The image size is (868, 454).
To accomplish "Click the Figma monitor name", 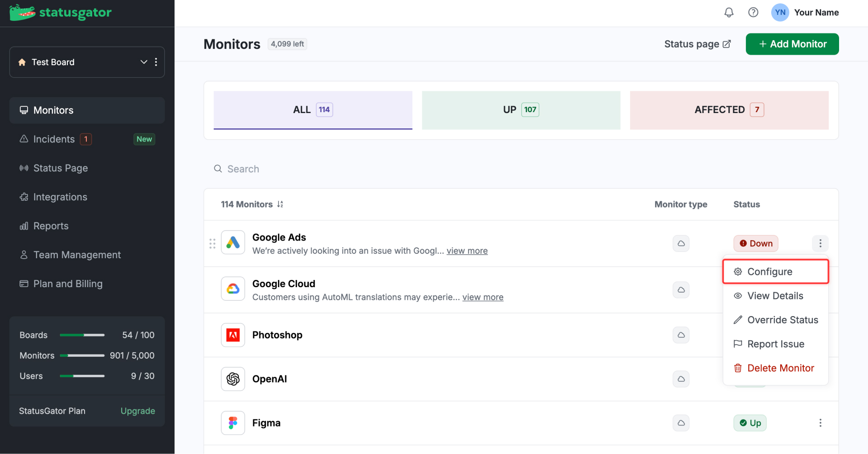I will click(x=266, y=423).
